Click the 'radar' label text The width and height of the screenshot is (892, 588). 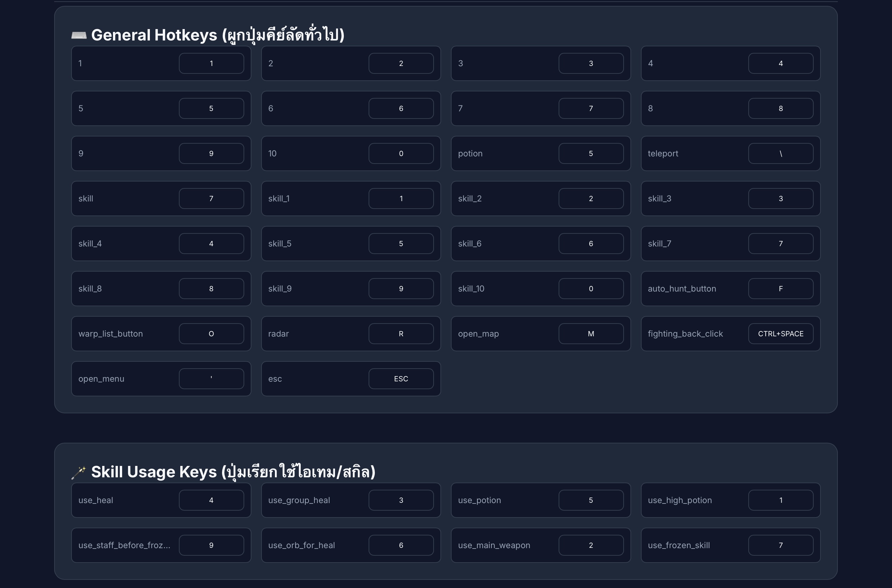[278, 334]
